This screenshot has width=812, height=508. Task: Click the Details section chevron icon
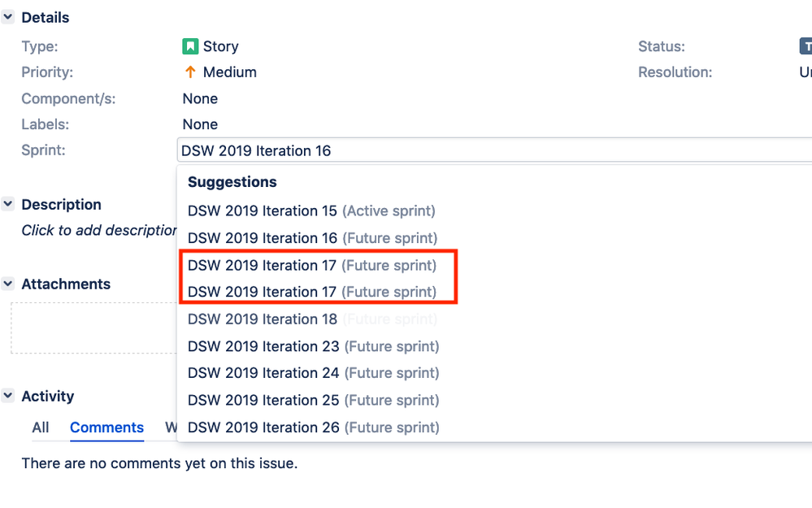[x=8, y=17]
